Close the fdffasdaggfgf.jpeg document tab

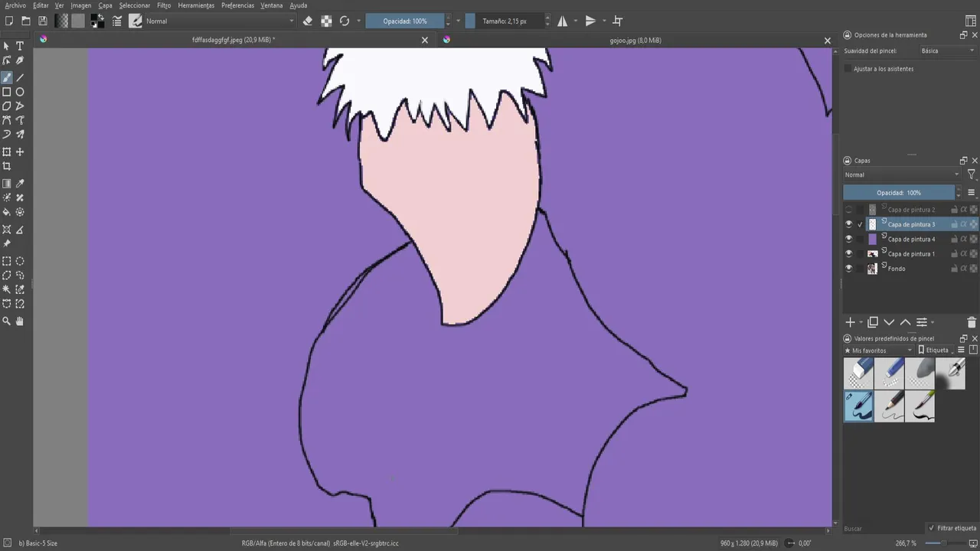click(x=425, y=41)
